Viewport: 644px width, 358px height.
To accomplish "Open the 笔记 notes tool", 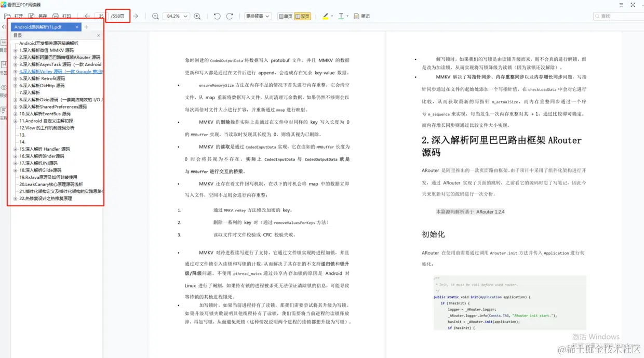I will click(x=362, y=16).
